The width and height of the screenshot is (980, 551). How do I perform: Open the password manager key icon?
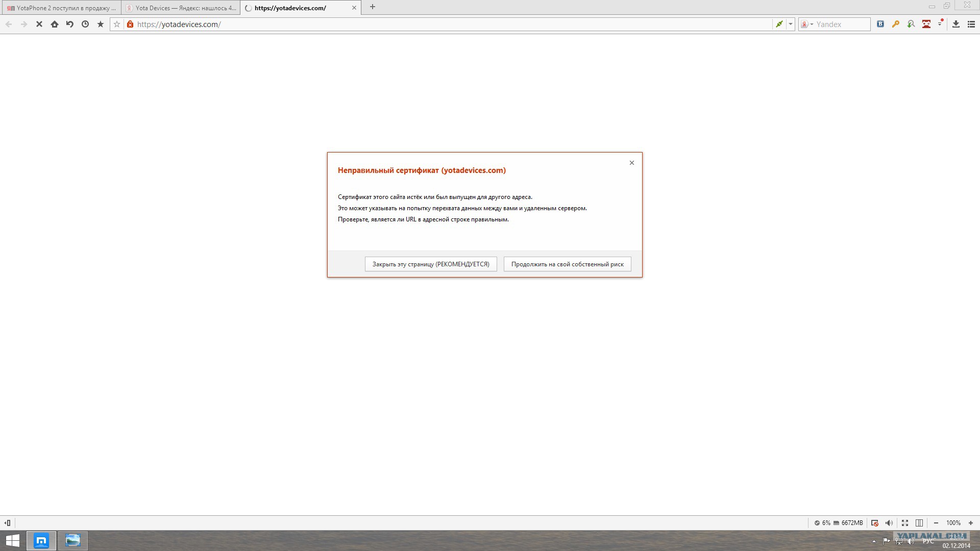[896, 24]
